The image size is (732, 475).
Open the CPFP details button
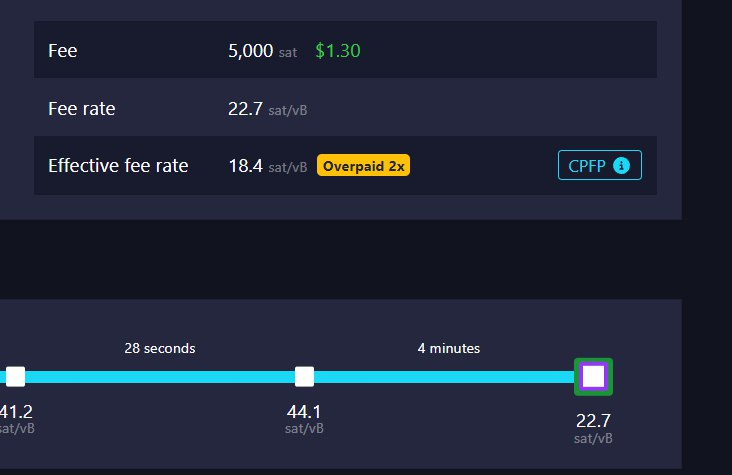coord(599,165)
